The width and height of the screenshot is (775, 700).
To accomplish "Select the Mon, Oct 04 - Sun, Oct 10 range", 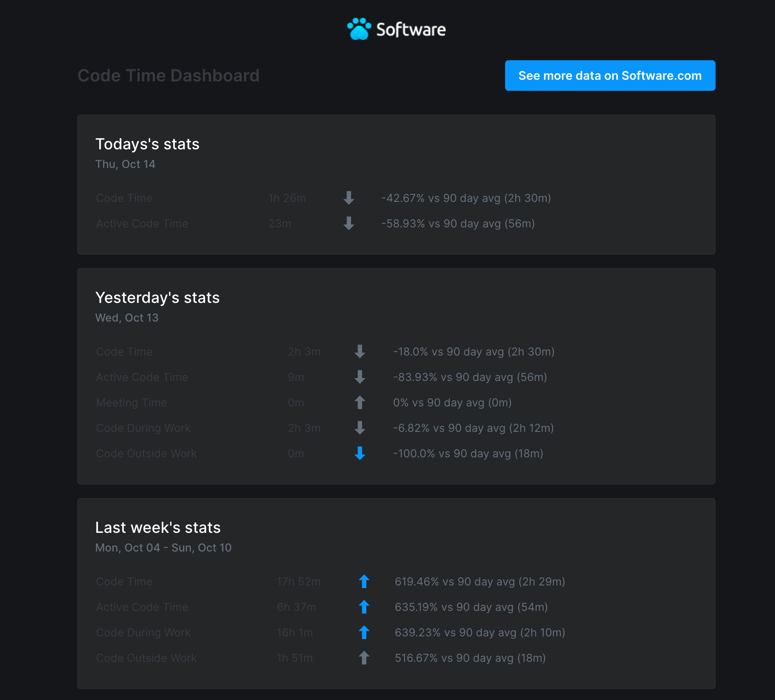I will pyautogui.click(x=163, y=548).
